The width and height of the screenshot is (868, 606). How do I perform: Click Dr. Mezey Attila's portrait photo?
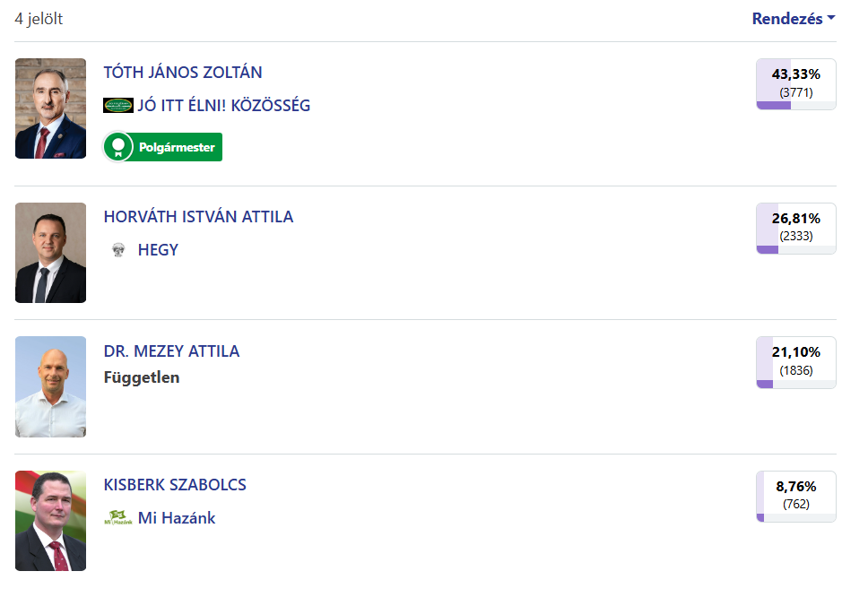click(x=50, y=387)
